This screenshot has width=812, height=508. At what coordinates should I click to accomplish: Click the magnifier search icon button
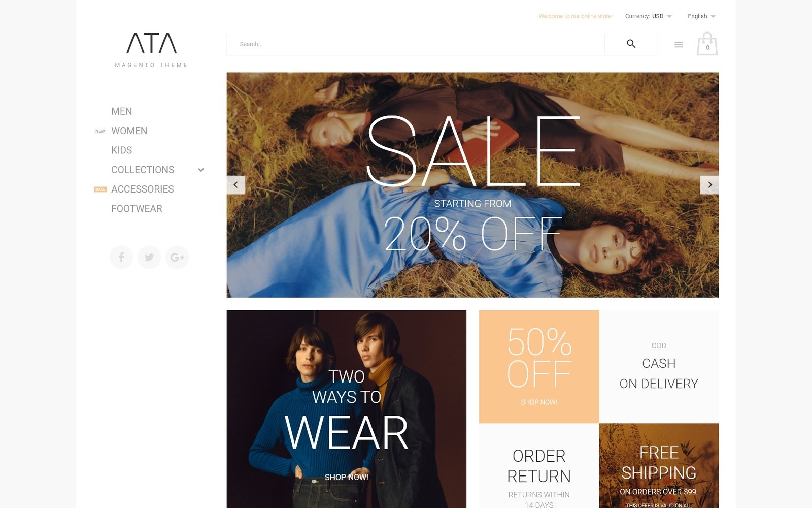tap(631, 44)
